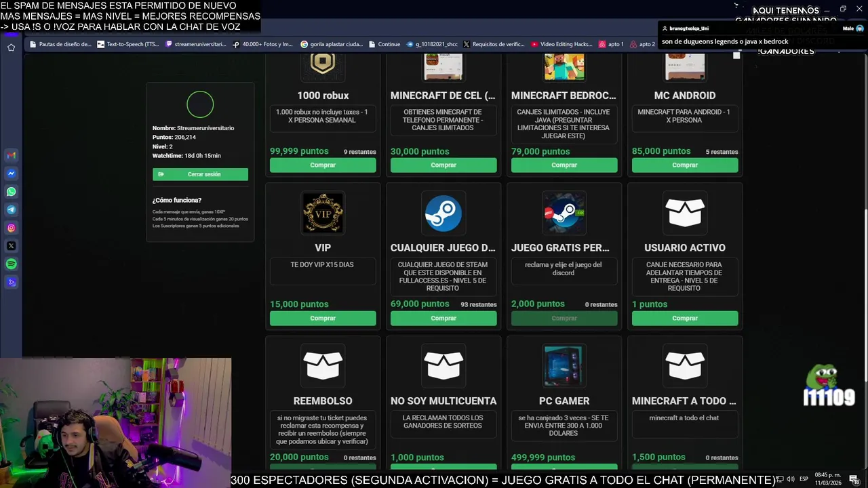
Task: Click the box icon on MINECRAFT A TODO card
Action: (x=685, y=366)
